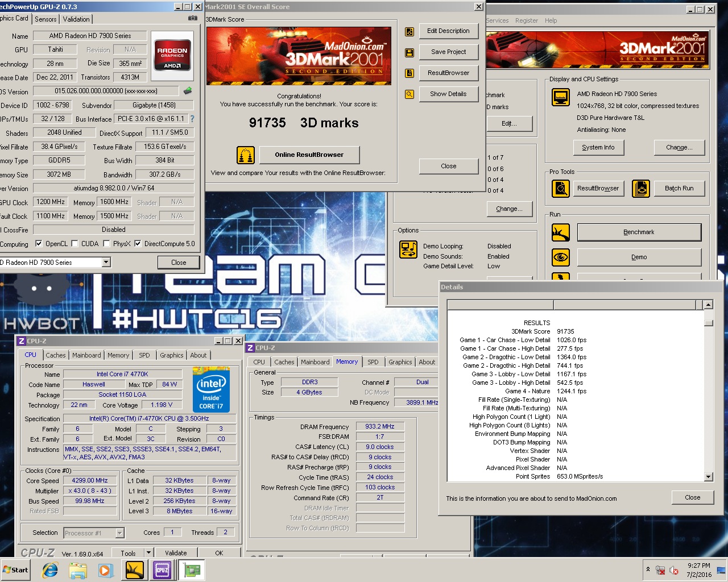Click Details scrollbar down arrow

pos(708,477)
